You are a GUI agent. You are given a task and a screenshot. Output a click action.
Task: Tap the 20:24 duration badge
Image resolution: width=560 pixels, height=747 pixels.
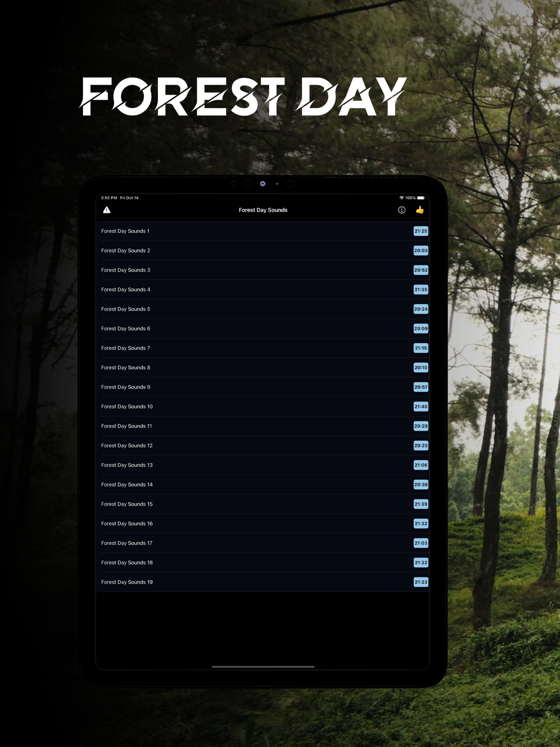[421, 309]
